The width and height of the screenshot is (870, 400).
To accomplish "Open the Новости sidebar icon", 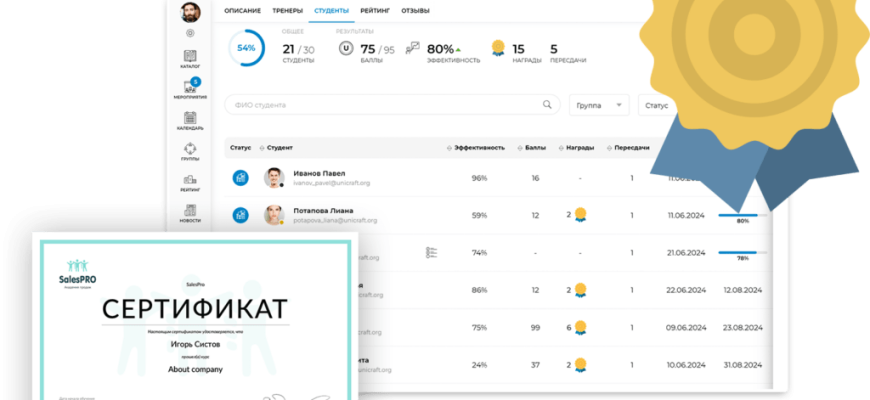I will pyautogui.click(x=190, y=211).
